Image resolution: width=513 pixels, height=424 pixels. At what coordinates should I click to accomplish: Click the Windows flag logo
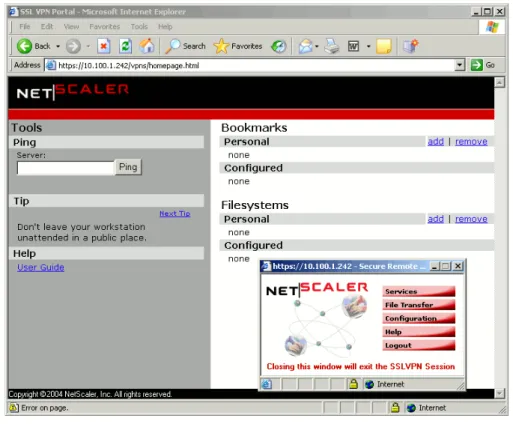(x=492, y=27)
